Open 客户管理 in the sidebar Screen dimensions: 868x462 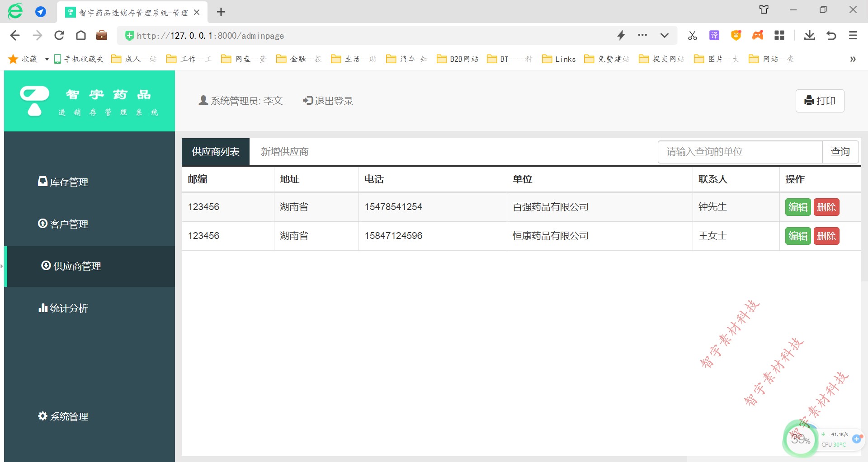coord(63,224)
